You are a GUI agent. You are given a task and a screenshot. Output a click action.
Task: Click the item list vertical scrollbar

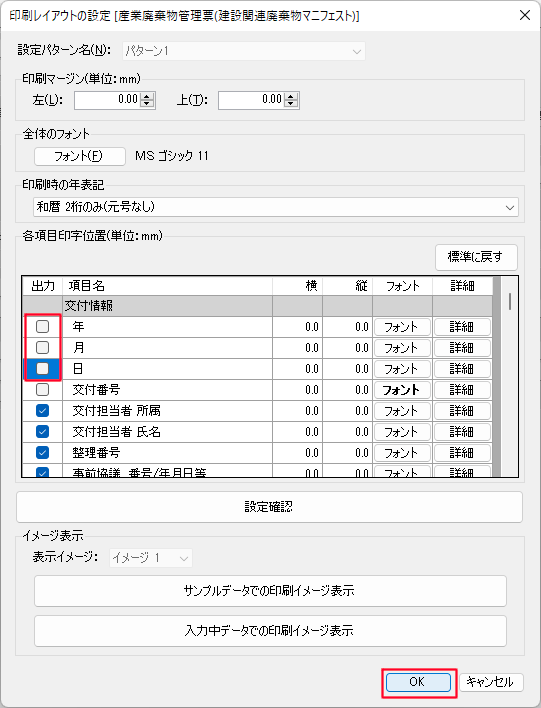(509, 377)
